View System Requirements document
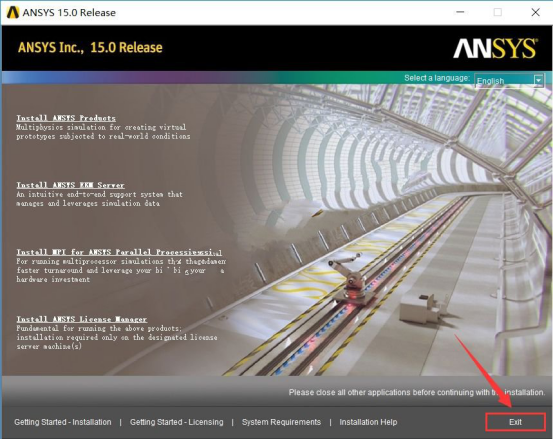 (x=281, y=422)
